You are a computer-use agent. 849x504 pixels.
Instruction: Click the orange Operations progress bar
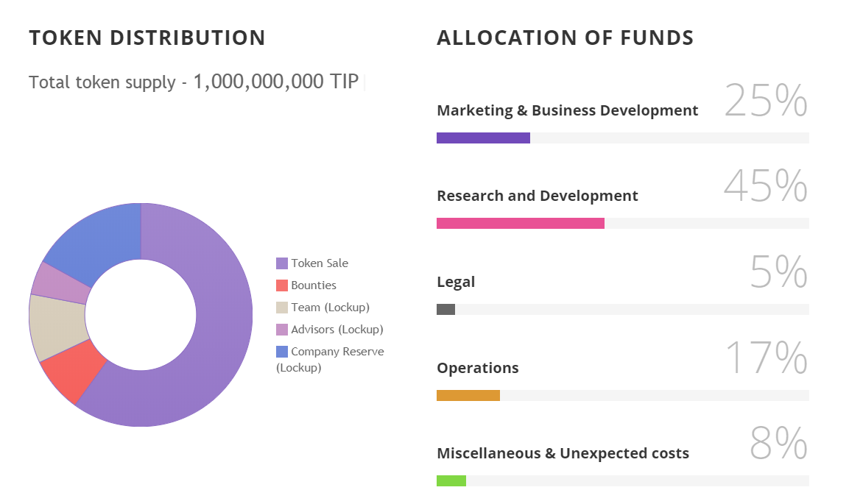[x=468, y=395]
